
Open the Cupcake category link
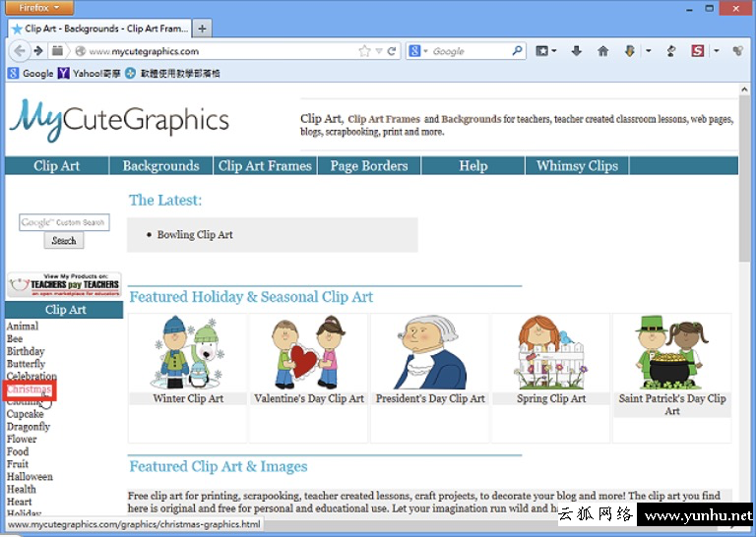coord(25,414)
